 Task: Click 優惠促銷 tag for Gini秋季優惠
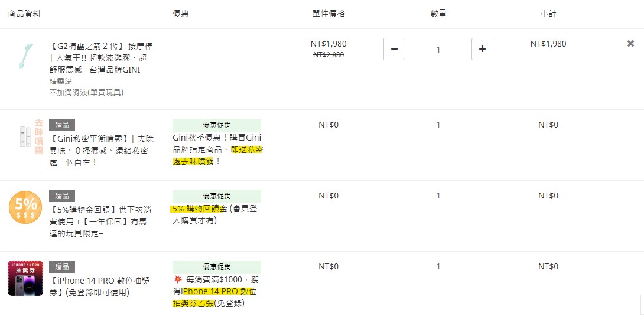pyautogui.click(x=217, y=125)
